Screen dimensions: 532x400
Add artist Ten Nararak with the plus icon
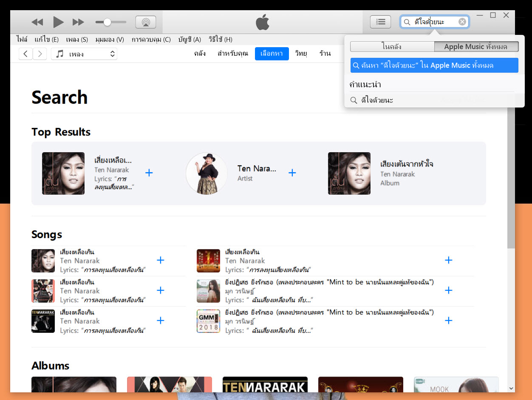pos(292,173)
